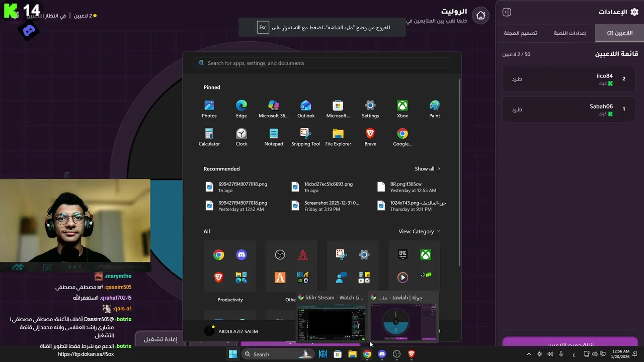Screen dimensions: 644x362
Task: Open the Screenshot 2025-12-31 recommended file
Action: pos(326,206)
